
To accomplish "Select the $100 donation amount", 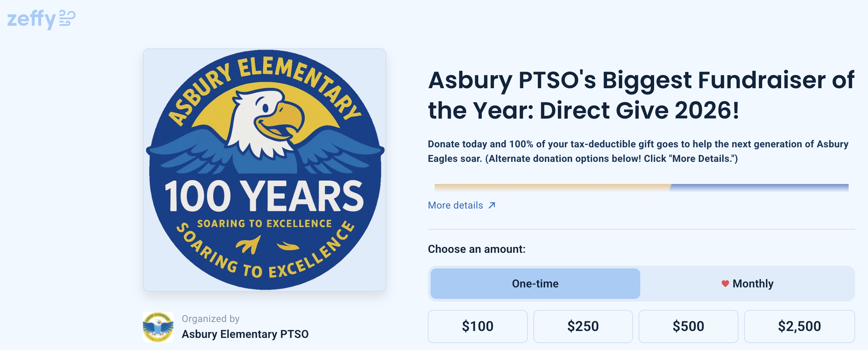I will pos(477,326).
